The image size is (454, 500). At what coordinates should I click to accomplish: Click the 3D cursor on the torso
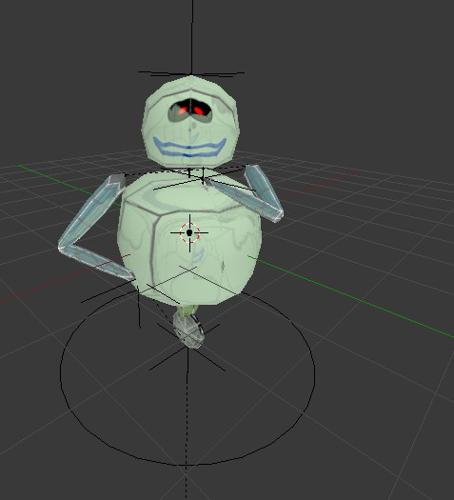[190, 233]
